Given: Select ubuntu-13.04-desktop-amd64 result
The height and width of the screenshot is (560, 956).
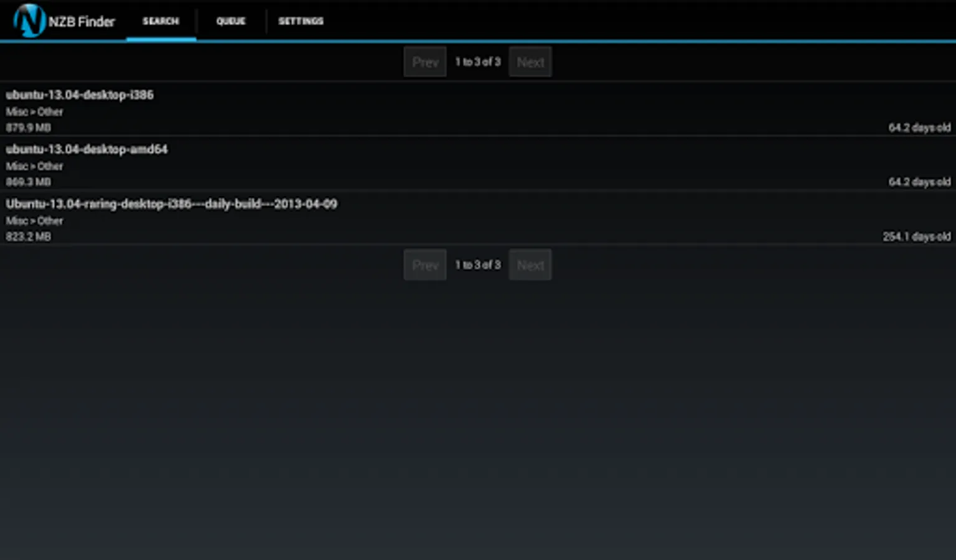Looking at the screenshot, I should point(478,163).
